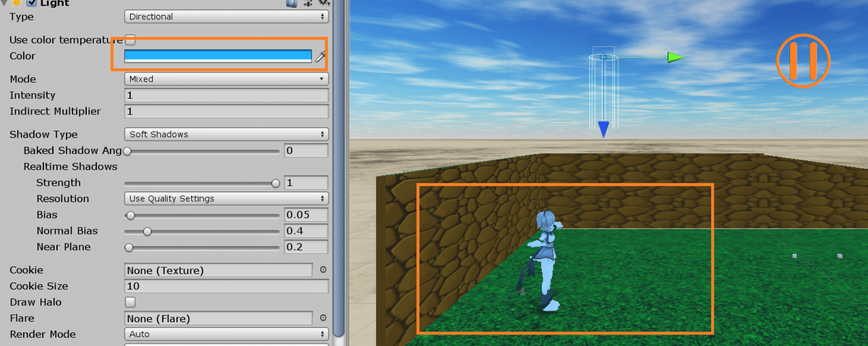Click the Baked Shadow Angle slider

pyautogui.click(x=203, y=151)
